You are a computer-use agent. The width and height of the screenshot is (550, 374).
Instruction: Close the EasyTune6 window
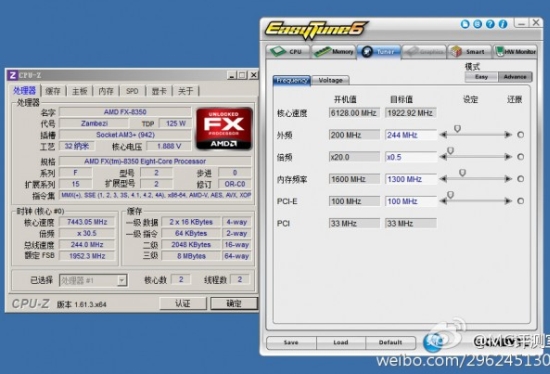[x=536, y=23]
